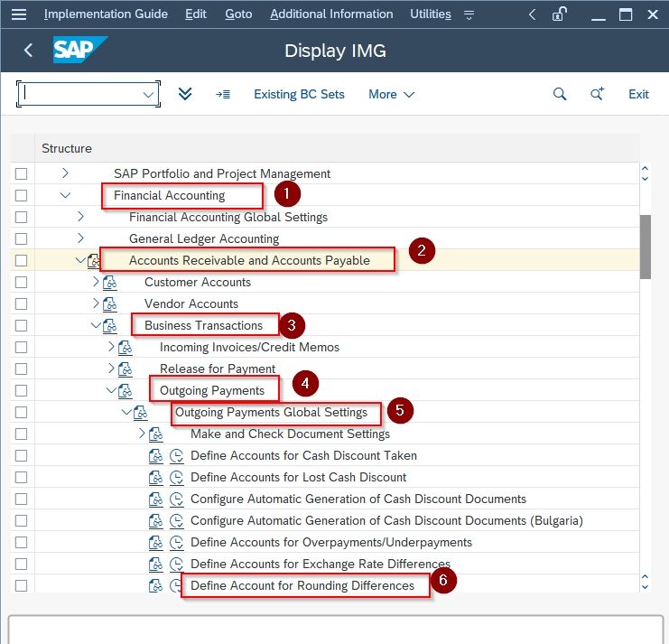Screen dimensions: 669x644
Task: Click the position/indent list icon
Action: 223,94
